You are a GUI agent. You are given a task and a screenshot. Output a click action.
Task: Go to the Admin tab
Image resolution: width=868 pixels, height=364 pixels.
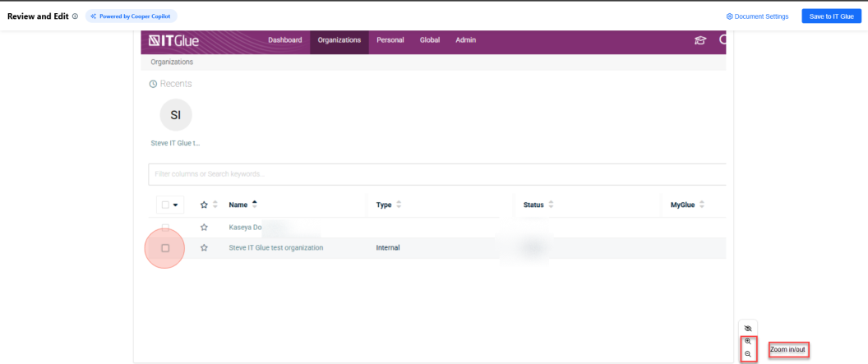pyautogui.click(x=465, y=39)
